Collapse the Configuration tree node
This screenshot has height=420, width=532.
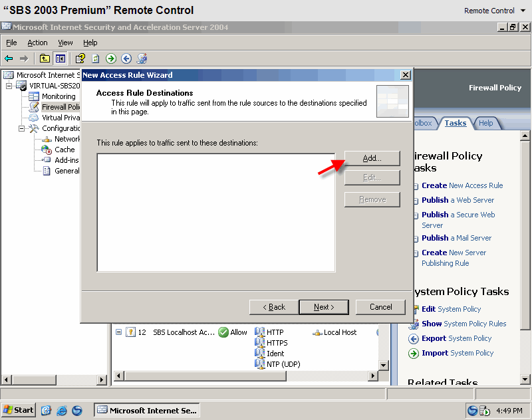click(22, 128)
